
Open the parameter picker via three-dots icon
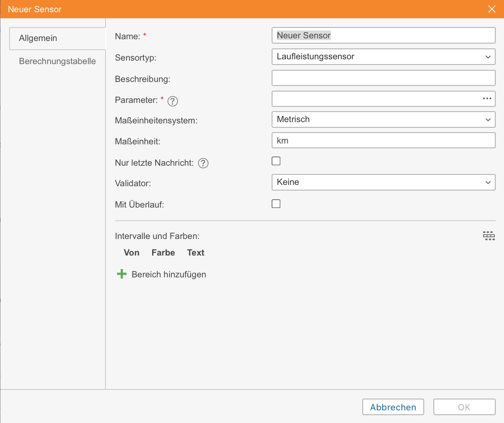pyautogui.click(x=487, y=99)
